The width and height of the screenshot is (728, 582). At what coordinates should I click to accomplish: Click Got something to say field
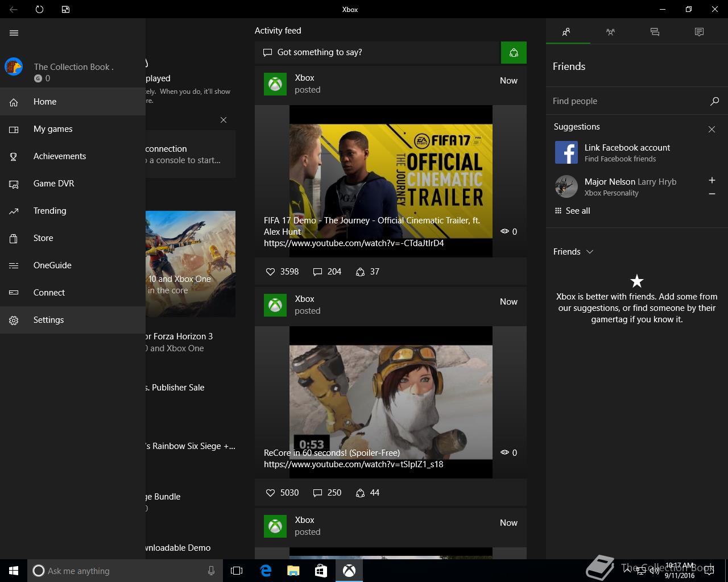point(377,52)
